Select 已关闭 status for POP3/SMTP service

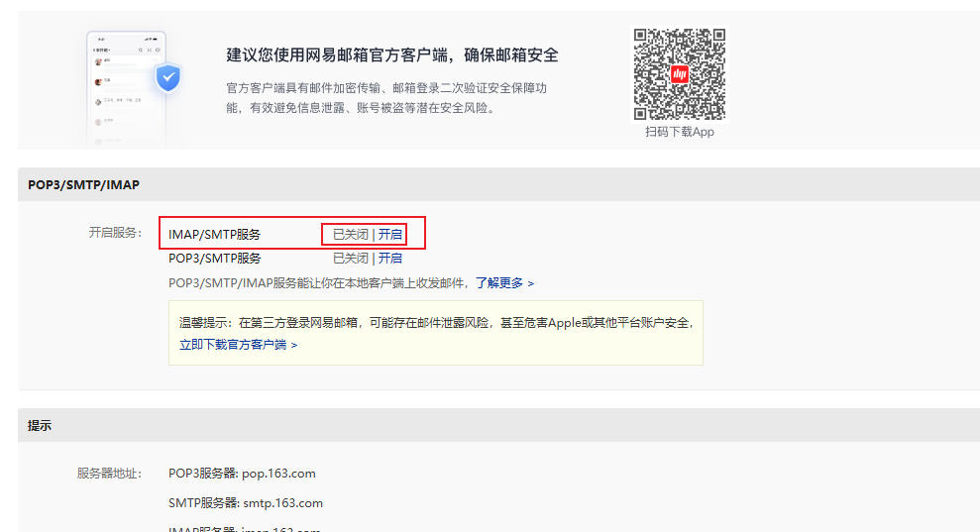350,258
